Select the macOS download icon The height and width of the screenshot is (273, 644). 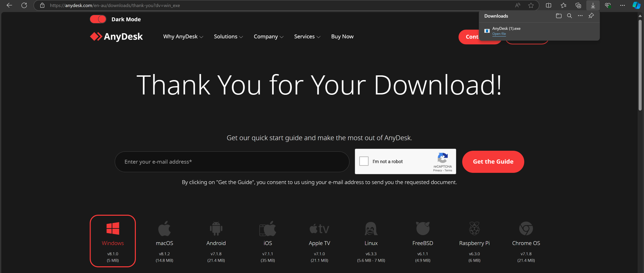[164, 229]
